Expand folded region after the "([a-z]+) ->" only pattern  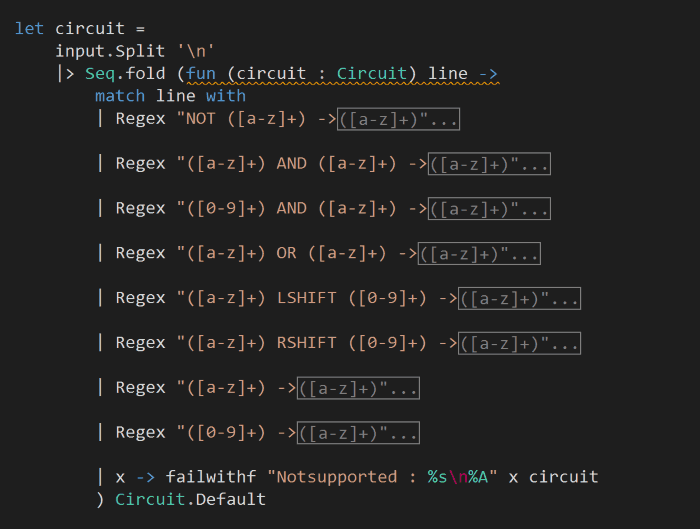click(x=358, y=388)
